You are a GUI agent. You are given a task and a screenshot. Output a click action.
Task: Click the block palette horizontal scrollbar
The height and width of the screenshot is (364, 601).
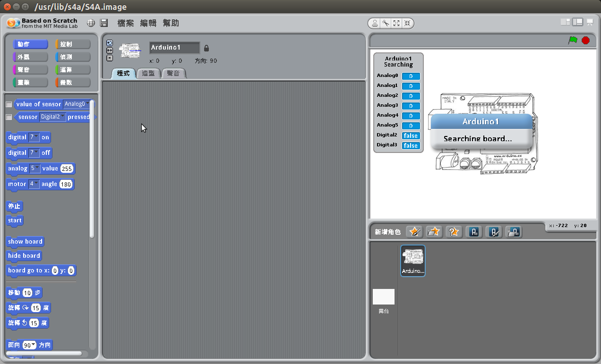pos(44,353)
